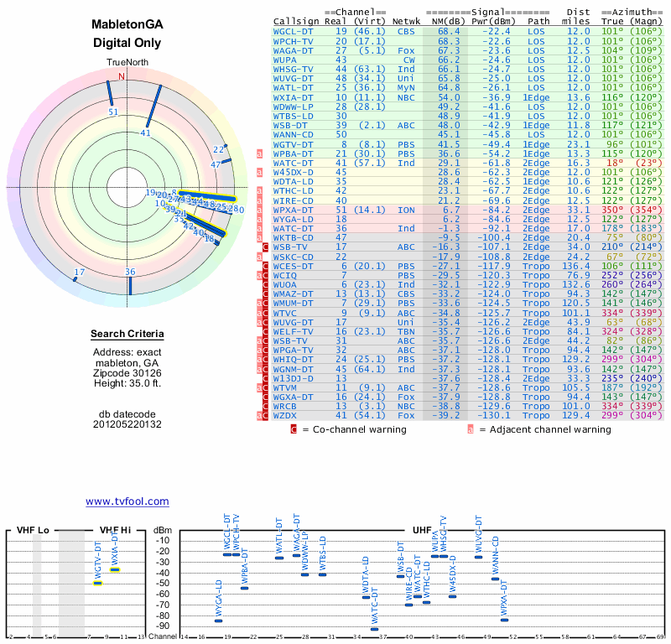Select the WMAZ-DT callsign
This screenshot has height=644, width=671.
293,294
